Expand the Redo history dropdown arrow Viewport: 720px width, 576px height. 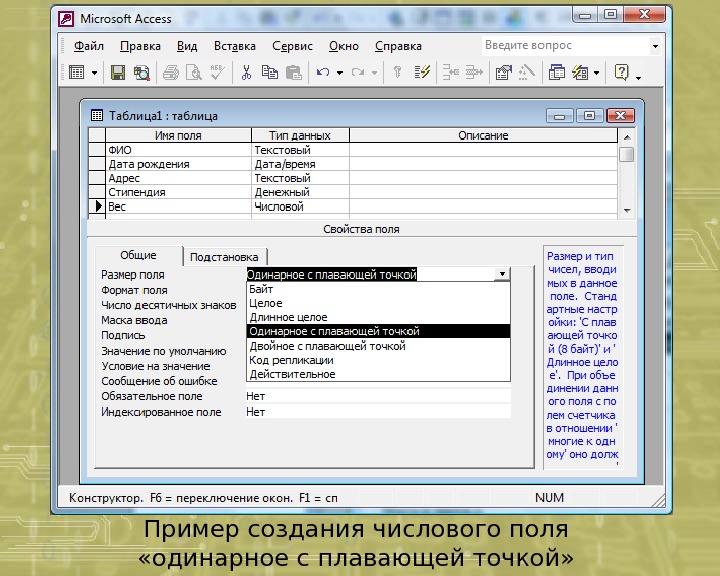[375, 73]
